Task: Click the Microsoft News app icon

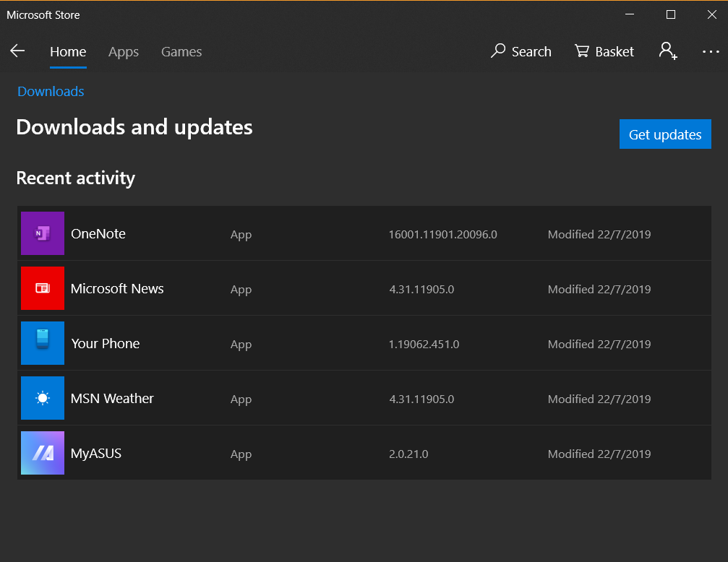Action: click(43, 288)
